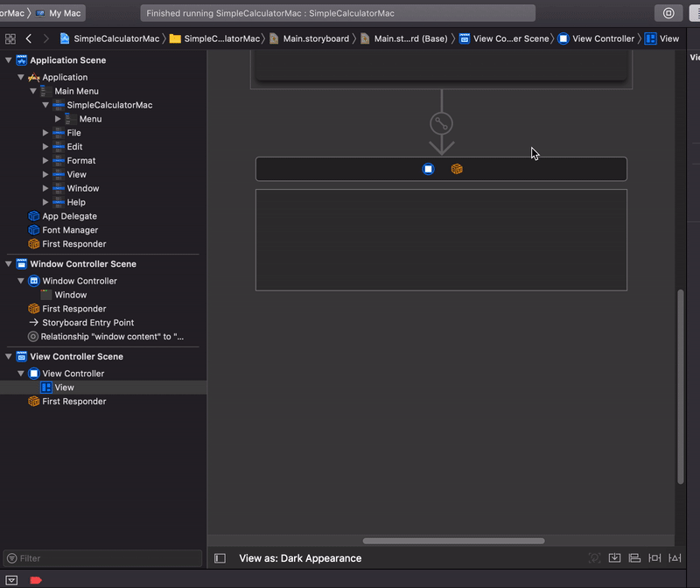Toggle the debug console disclosure control bottom left
The width and height of the screenshot is (700, 588).
[10, 579]
